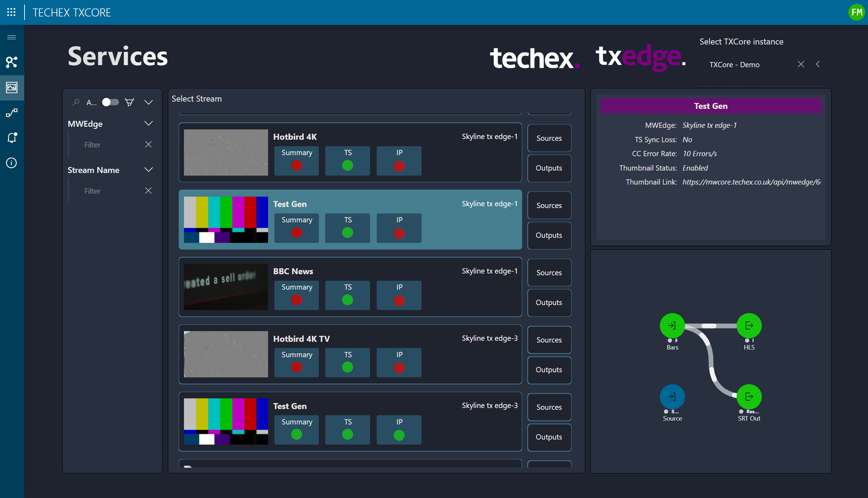Open Outputs for Test Gen edge-1
The image size is (868, 498).
pos(549,235)
